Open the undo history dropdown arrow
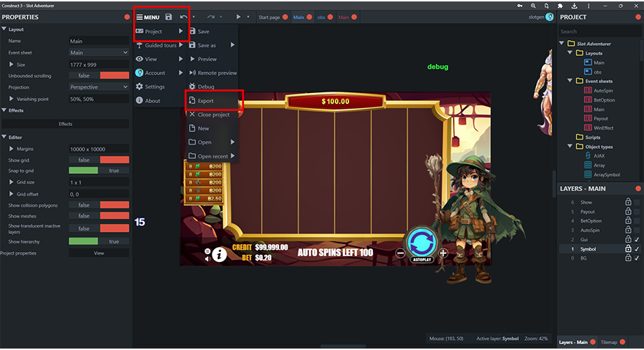 193,17
